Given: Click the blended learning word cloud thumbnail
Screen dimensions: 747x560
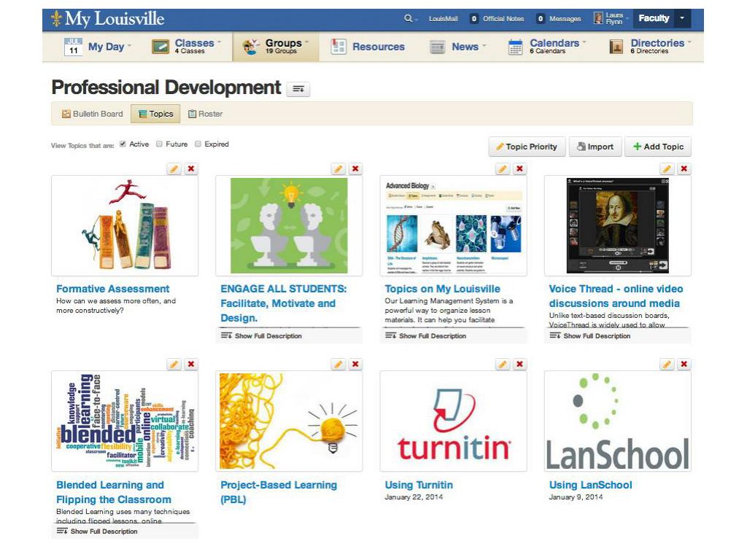Looking at the screenshot, I should pyautogui.click(x=125, y=421).
